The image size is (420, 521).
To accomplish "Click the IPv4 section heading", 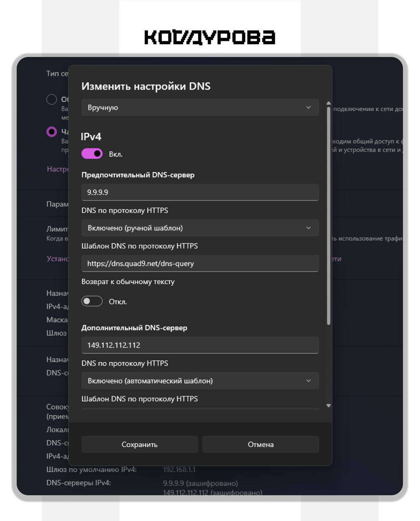I will (91, 136).
